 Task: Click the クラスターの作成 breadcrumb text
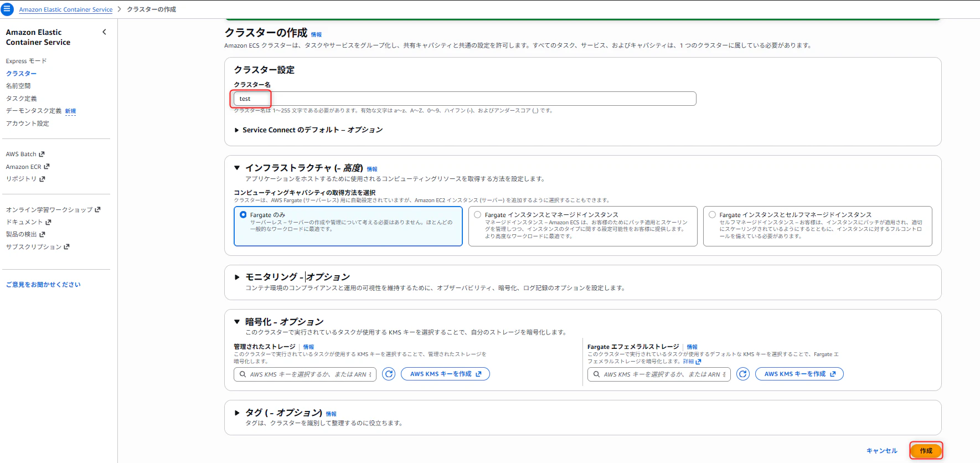tap(151, 9)
